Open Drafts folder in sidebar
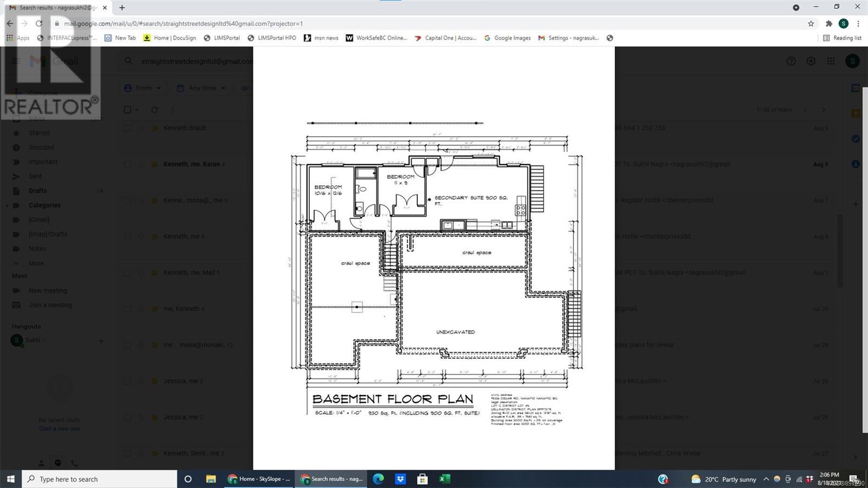 37,191
